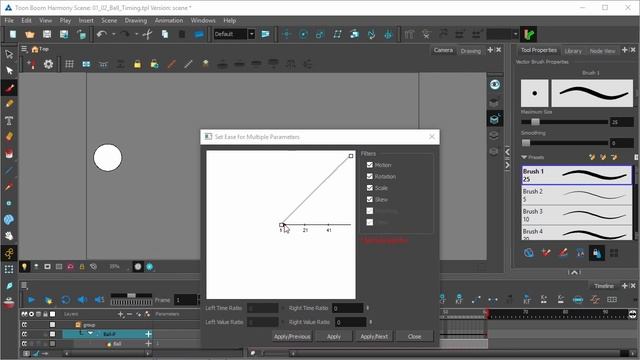Click the green render icon in top toolbar
Screen dimensions: 640x360
click(x=529, y=34)
